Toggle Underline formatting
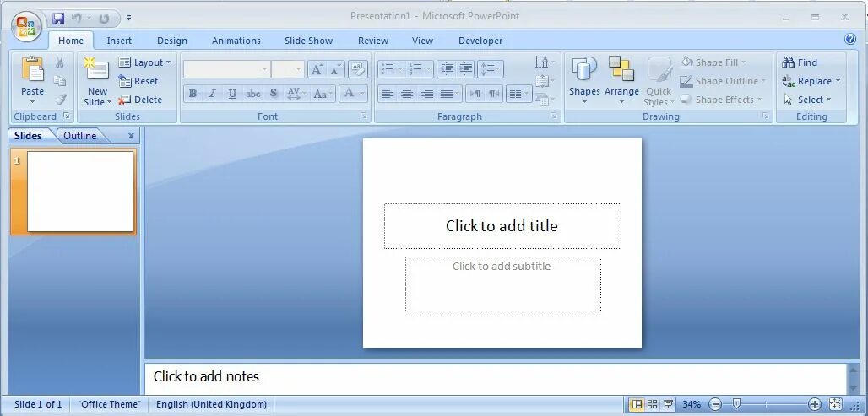This screenshot has height=416, width=868. point(232,94)
